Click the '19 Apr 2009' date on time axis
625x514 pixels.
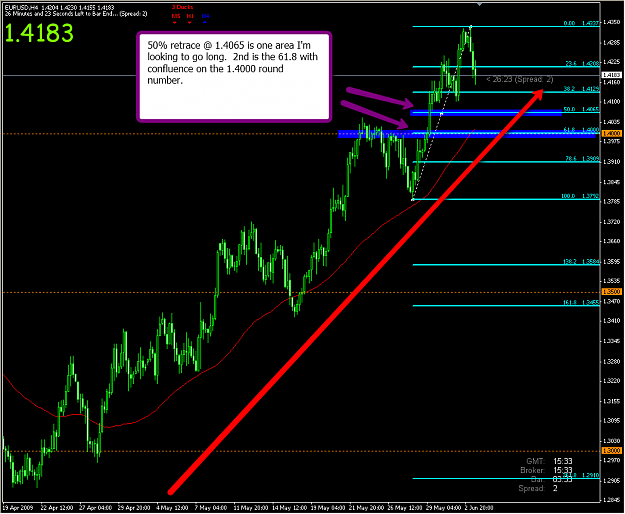pos(18,508)
